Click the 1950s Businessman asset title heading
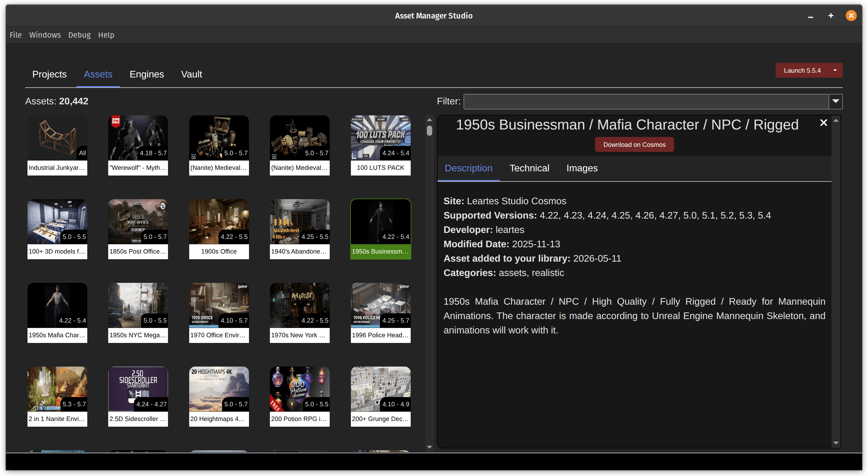 tap(627, 125)
